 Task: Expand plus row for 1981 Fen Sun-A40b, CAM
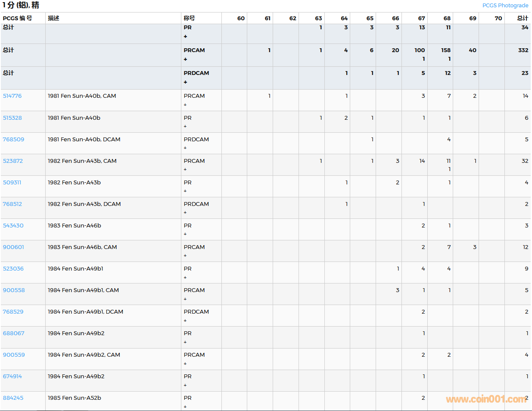click(185, 105)
